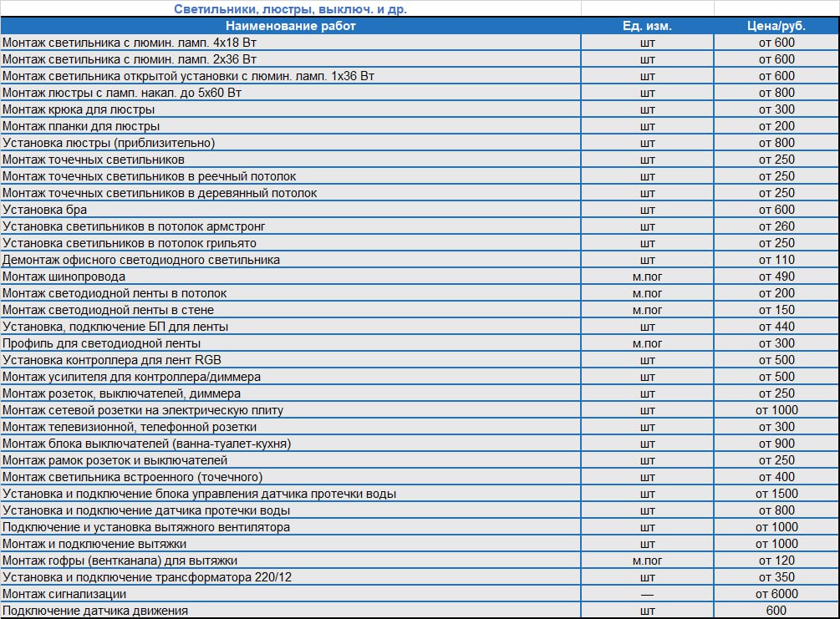
Task: Click the "Наименование работ" column header
Action: point(290,26)
